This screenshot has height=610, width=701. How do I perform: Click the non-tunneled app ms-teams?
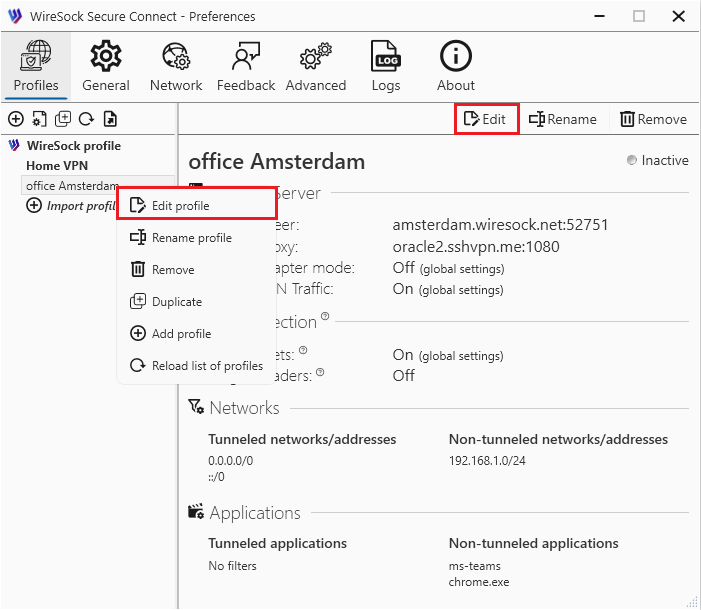tap(475, 566)
